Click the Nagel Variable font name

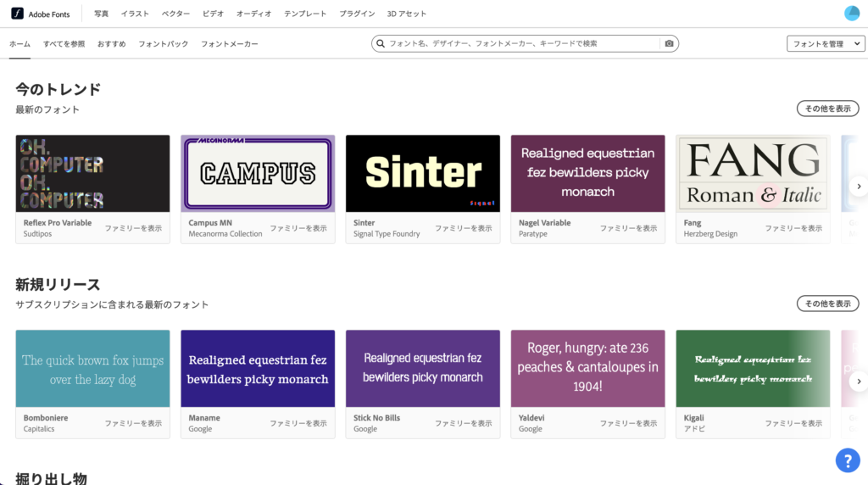(545, 222)
